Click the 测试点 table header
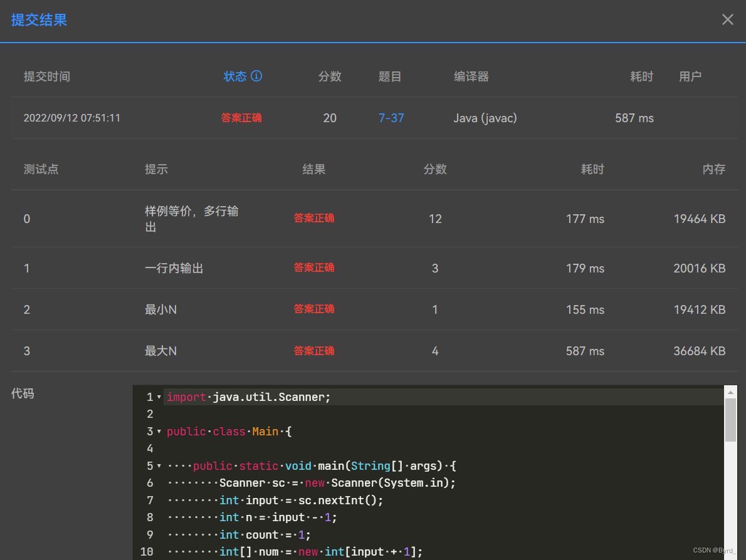The image size is (746, 560). coord(41,169)
